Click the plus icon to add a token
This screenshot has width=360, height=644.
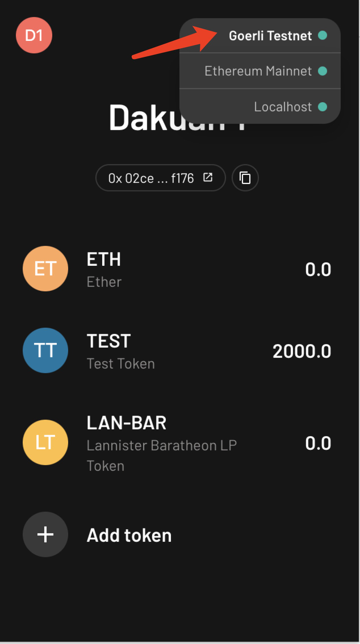(45, 534)
